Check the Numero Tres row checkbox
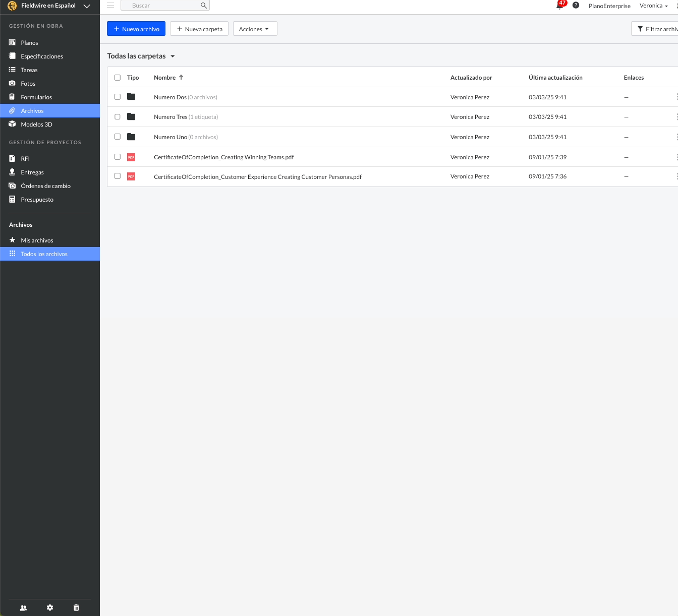 point(118,116)
